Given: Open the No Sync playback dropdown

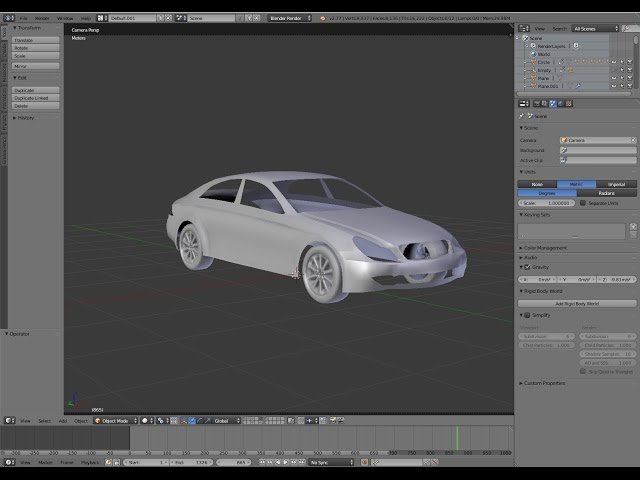Looking at the screenshot, I should [x=331, y=462].
